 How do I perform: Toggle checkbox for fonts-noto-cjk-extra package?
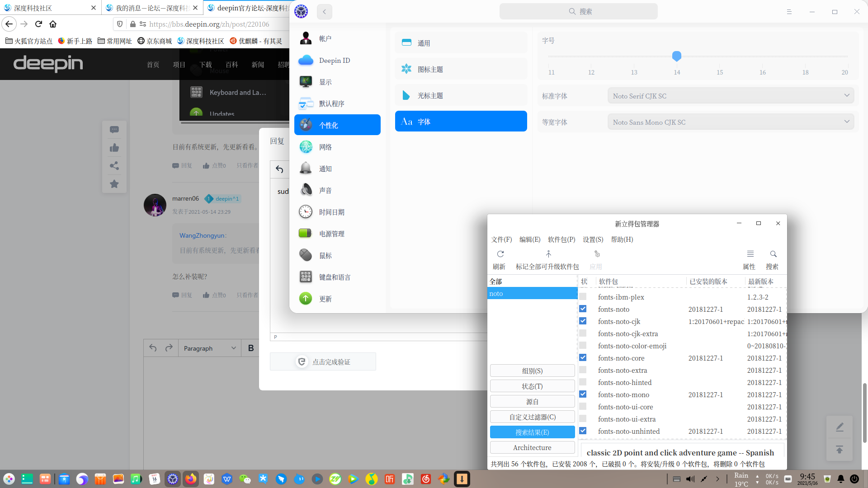[583, 333]
